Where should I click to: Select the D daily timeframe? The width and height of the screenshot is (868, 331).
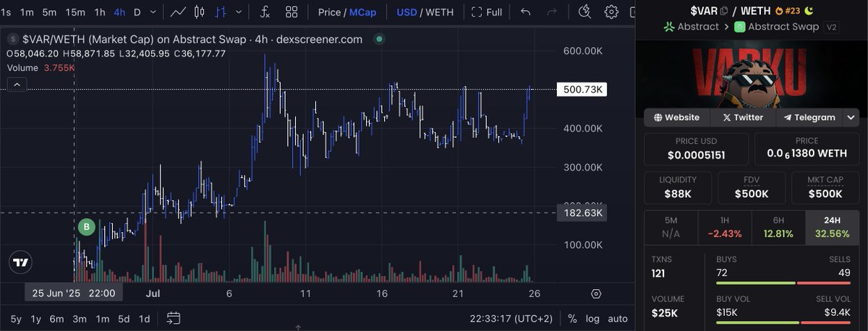click(x=137, y=12)
